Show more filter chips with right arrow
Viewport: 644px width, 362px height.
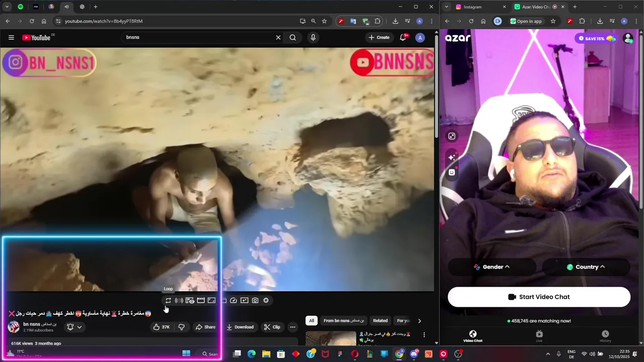click(420, 321)
